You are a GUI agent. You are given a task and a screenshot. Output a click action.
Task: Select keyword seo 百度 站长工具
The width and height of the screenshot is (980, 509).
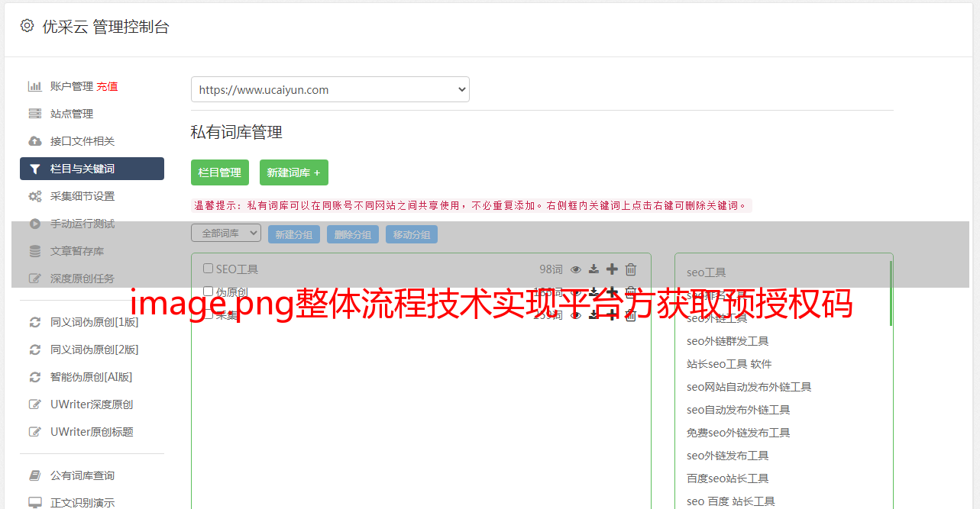click(x=731, y=501)
